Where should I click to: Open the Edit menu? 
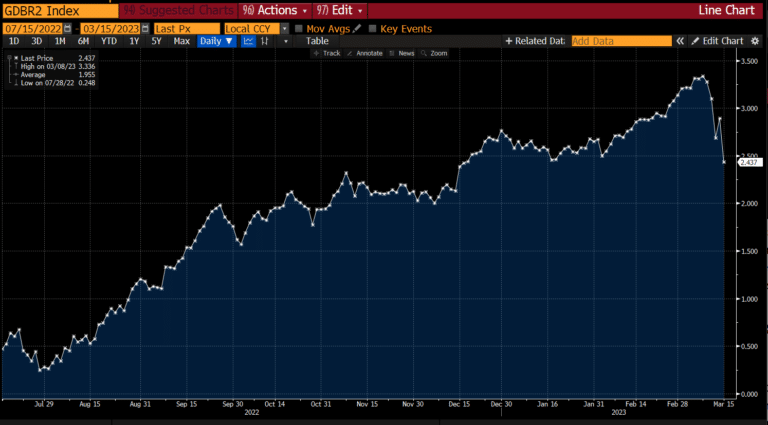(340, 10)
